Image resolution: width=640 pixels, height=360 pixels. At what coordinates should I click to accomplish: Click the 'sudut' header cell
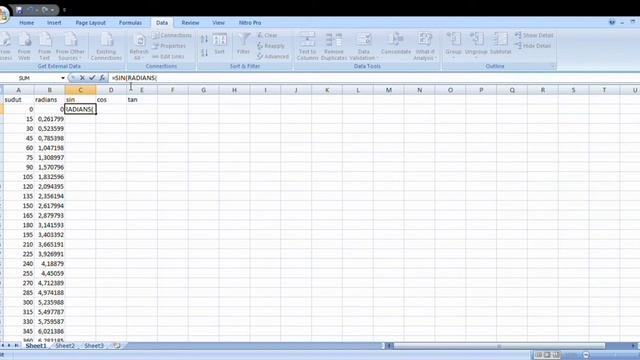coord(19,100)
